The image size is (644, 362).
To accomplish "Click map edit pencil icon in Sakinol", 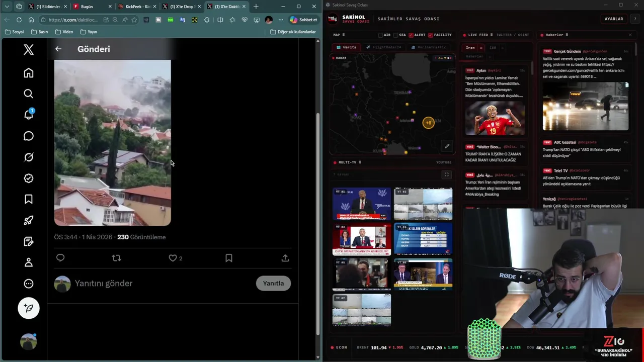I will (x=447, y=146).
